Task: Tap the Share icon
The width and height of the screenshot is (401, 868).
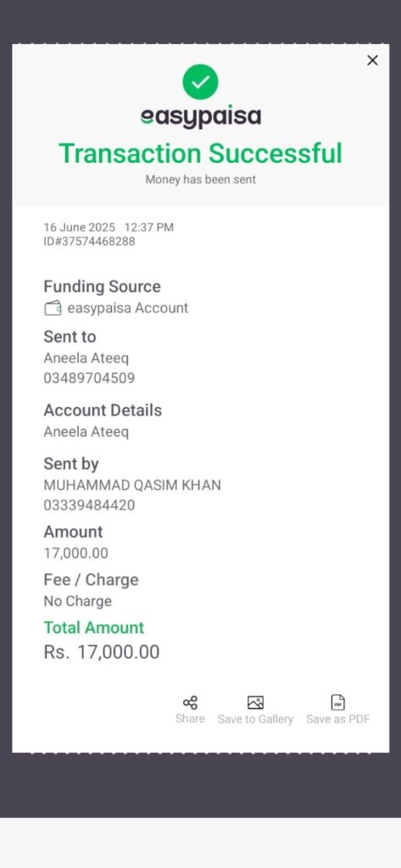Action: tap(190, 703)
